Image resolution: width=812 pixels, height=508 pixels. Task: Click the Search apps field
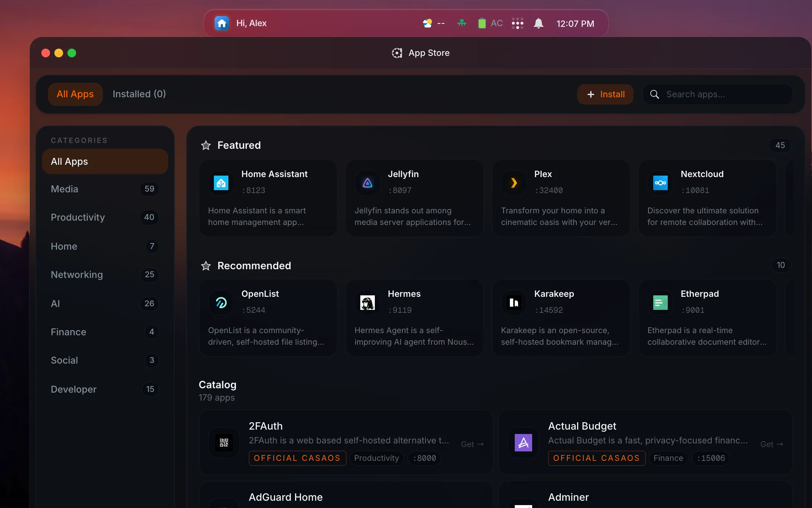click(x=718, y=94)
